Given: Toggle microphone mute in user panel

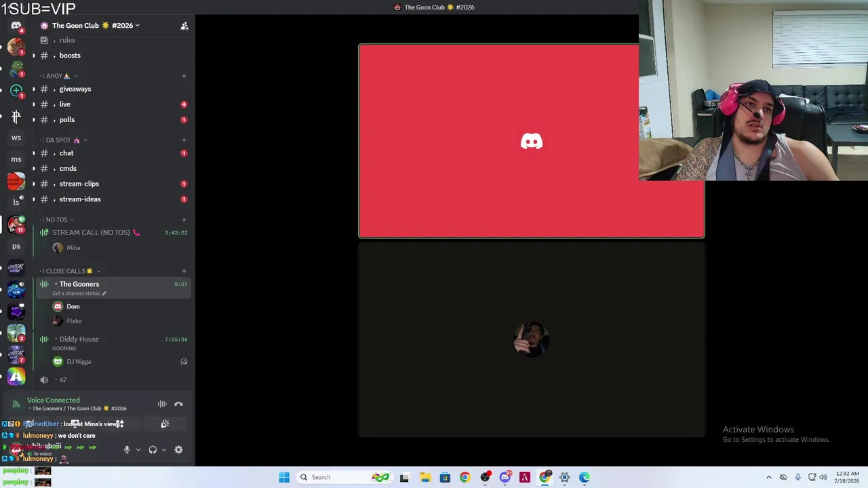Looking at the screenshot, I should 127,449.
